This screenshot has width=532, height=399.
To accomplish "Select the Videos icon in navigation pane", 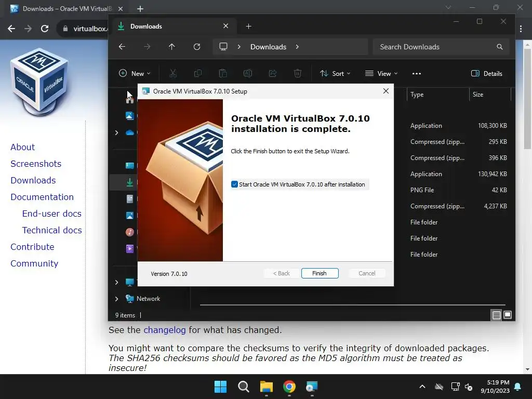I will [x=129, y=249].
